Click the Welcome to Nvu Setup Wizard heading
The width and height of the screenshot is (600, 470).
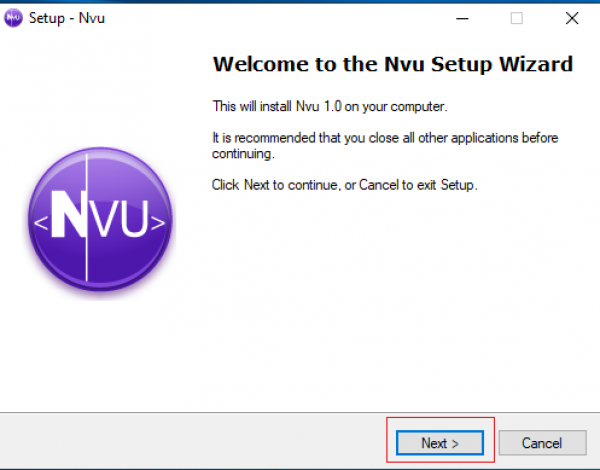pyautogui.click(x=393, y=65)
